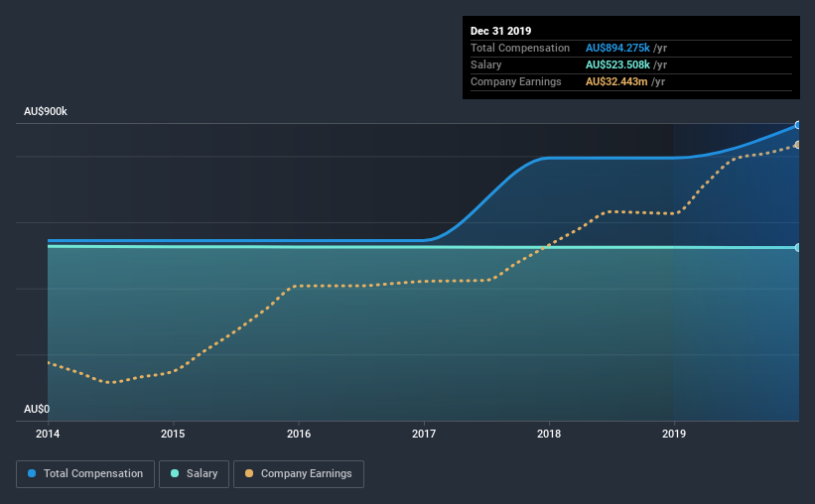Toggle the Total Compensation legend button
The height and width of the screenshot is (504, 815).
(x=85, y=474)
